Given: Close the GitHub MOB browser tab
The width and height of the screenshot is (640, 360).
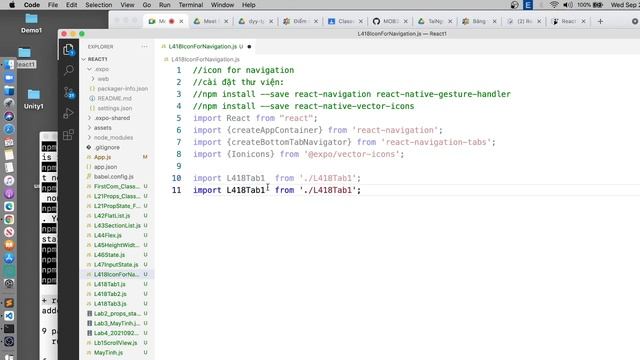Looking at the screenshot, I should pos(405,21).
